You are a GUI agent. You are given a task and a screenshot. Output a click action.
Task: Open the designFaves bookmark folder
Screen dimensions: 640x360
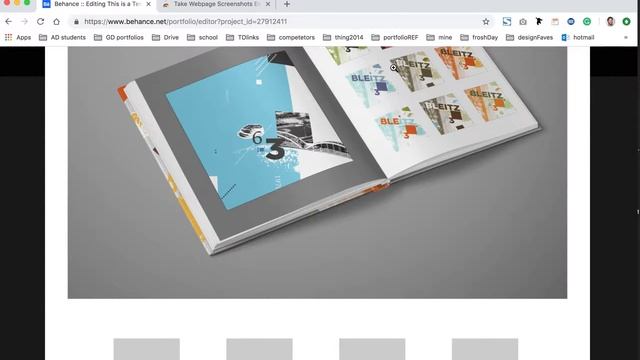[x=529, y=38]
